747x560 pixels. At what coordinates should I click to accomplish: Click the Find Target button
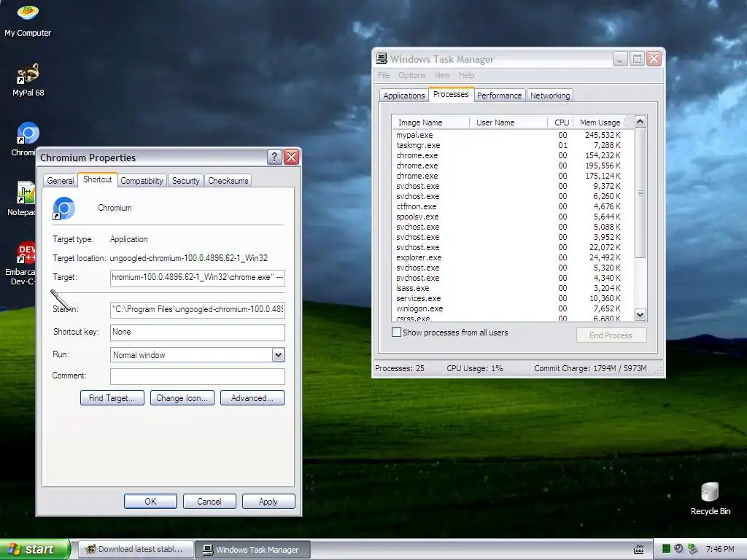pyautogui.click(x=112, y=398)
